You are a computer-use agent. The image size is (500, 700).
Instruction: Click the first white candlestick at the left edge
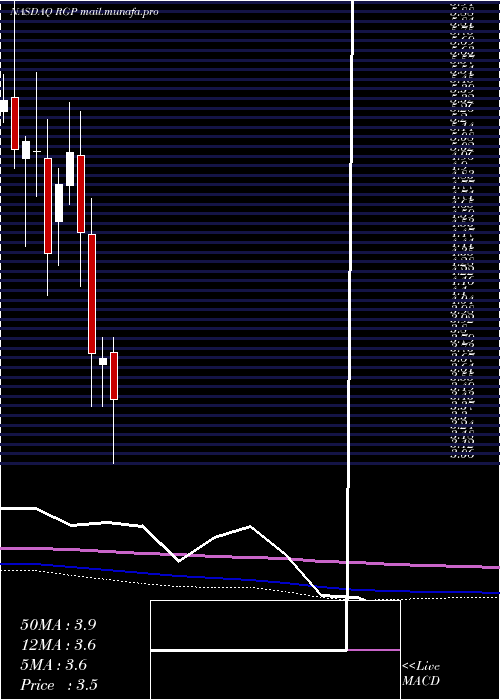click(x=4, y=106)
